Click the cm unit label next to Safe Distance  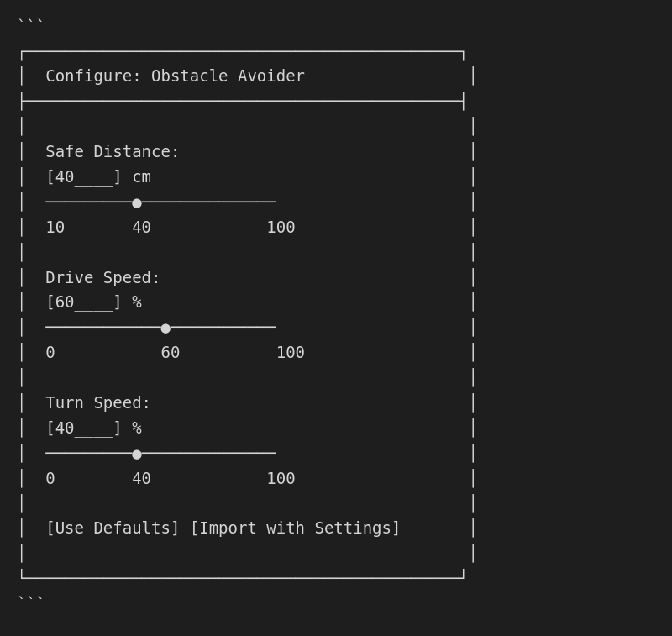[x=141, y=176]
